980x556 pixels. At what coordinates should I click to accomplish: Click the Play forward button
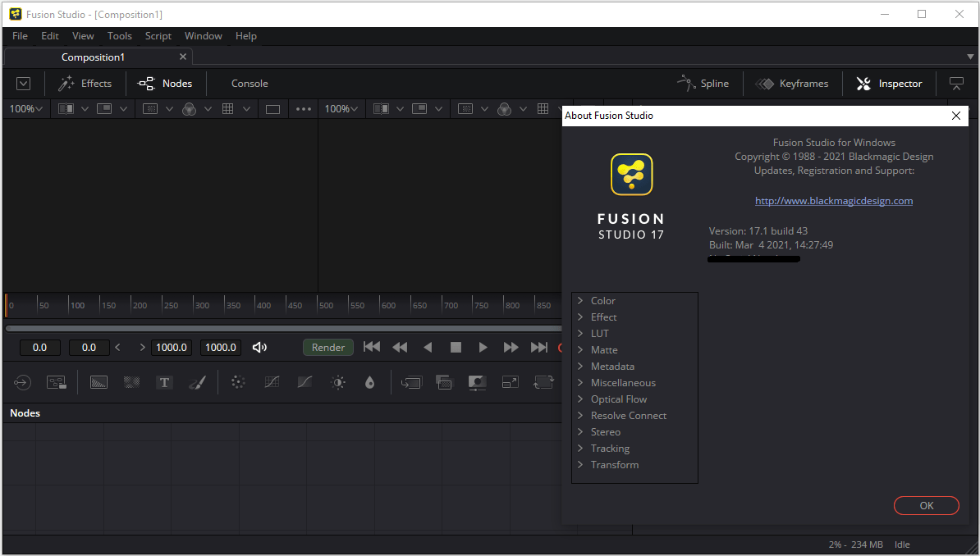click(483, 348)
